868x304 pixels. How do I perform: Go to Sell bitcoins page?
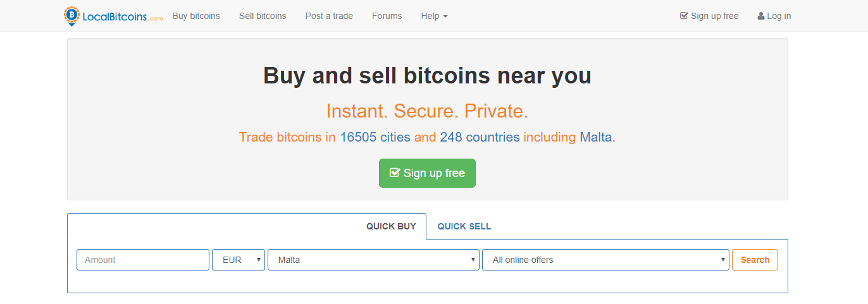(263, 16)
